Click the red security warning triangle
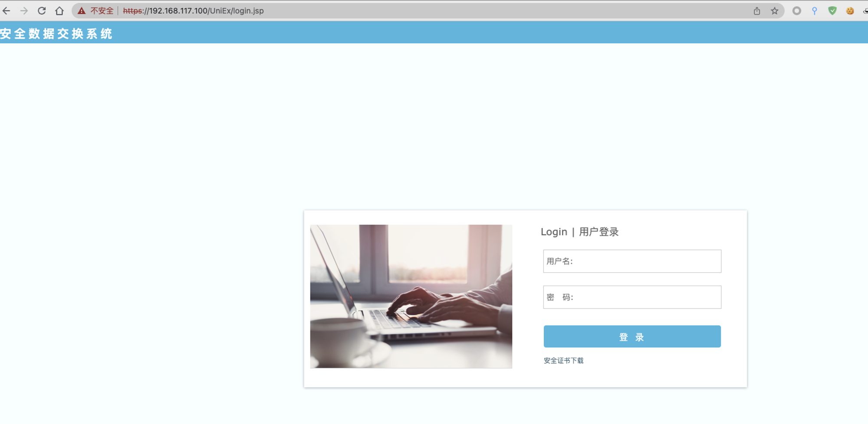The image size is (868, 424). 82,11
